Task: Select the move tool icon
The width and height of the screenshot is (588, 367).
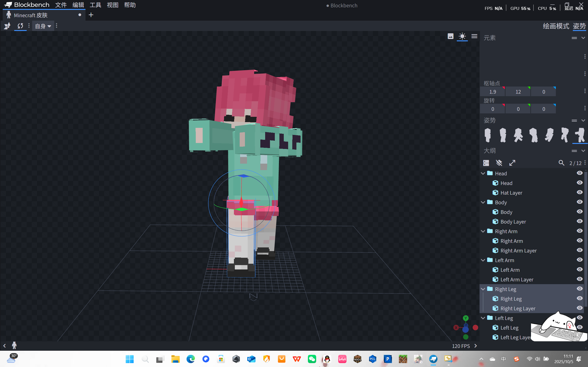Action: click(7, 26)
